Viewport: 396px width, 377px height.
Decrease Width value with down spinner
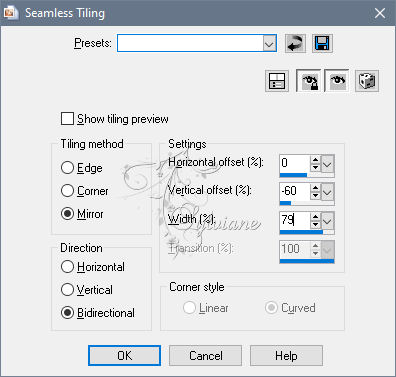pos(315,224)
